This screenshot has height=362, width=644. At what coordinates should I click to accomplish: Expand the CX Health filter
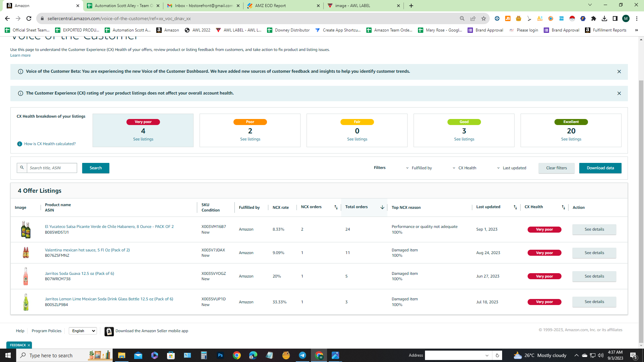coord(465,168)
